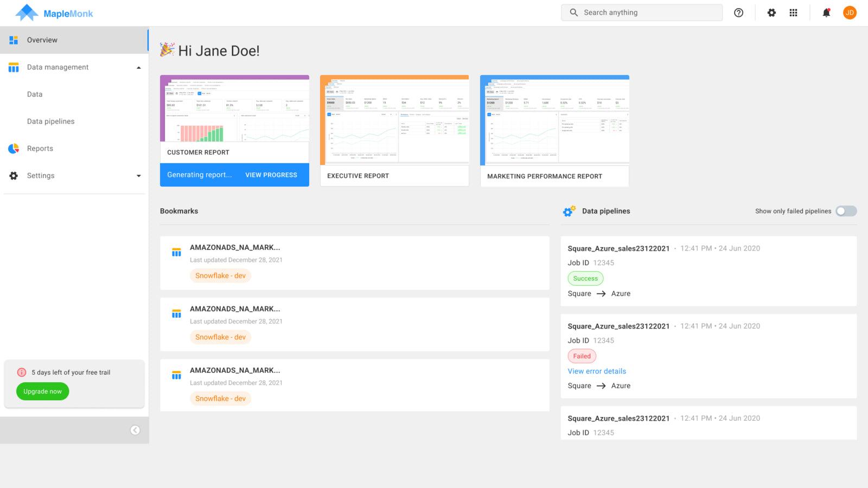Click VIEW PROGRESS on the generating report

271,175
